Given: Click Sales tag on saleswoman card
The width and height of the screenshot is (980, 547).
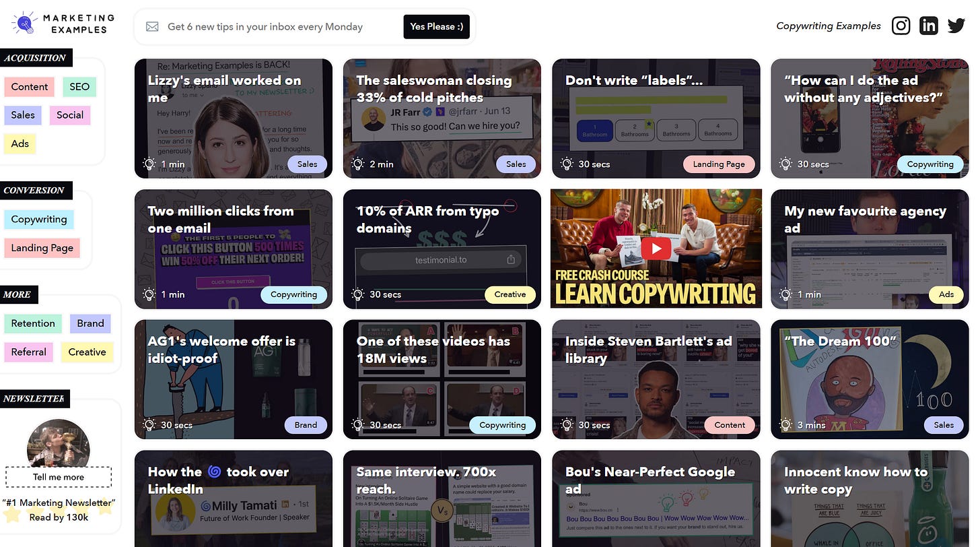Looking at the screenshot, I should (x=516, y=164).
